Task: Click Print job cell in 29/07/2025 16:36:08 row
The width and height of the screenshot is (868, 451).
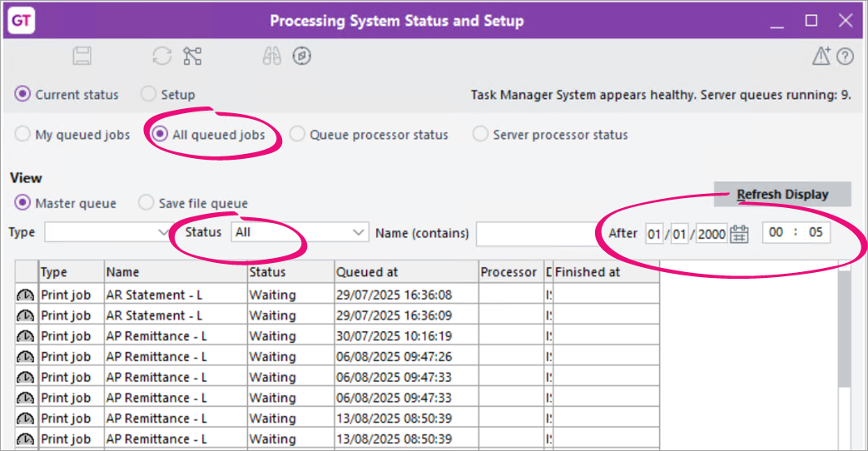Action: pyautogui.click(x=72, y=295)
